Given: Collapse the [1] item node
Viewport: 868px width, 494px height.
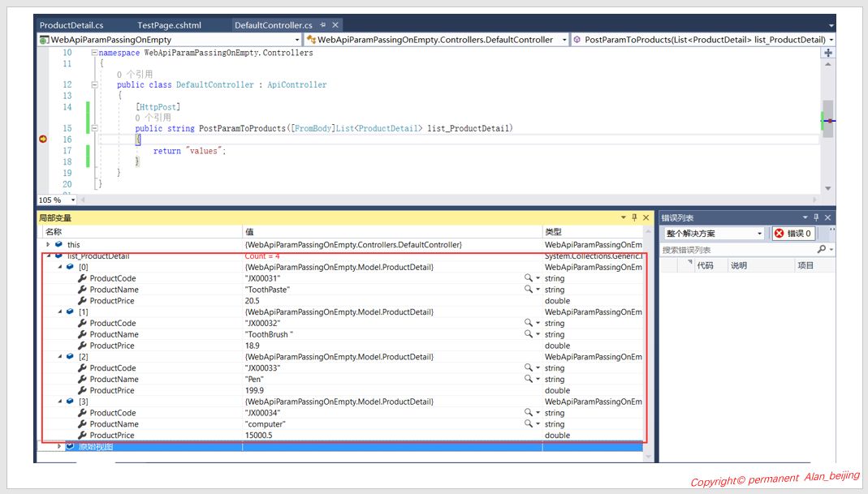Looking at the screenshot, I should coord(60,311).
